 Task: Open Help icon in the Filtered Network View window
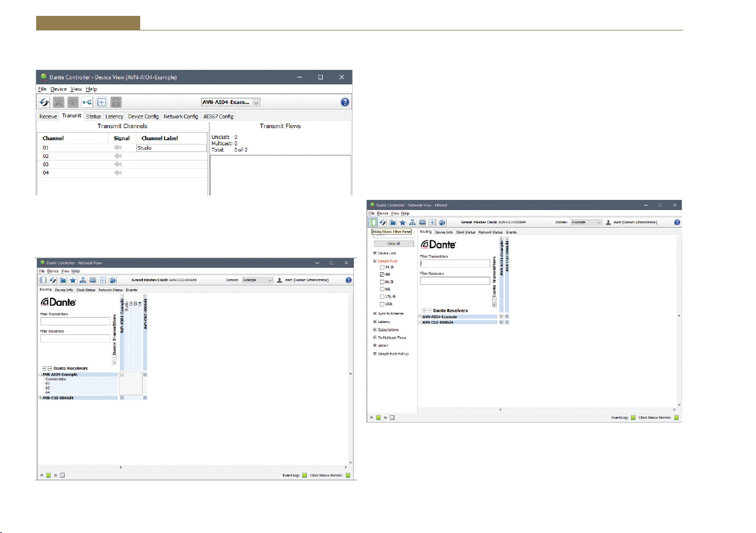pyautogui.click(x=677, y=222)
